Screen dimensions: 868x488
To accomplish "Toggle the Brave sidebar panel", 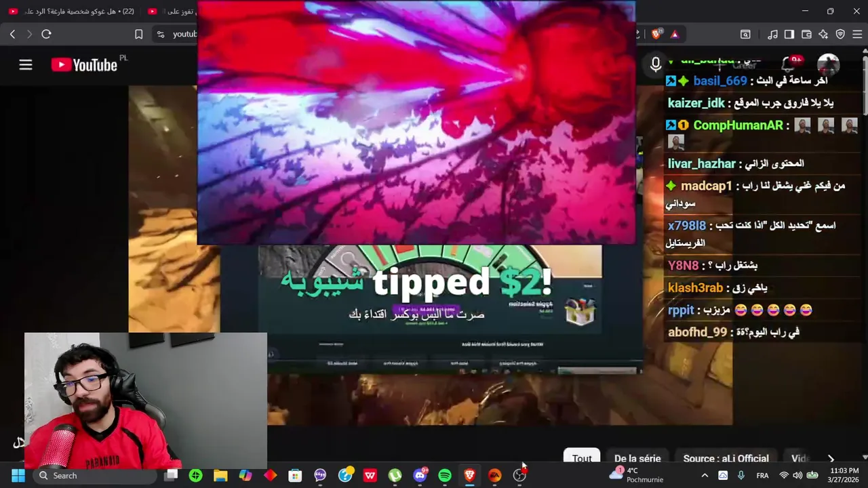I will pyautogui.click(x=789, y=34).
